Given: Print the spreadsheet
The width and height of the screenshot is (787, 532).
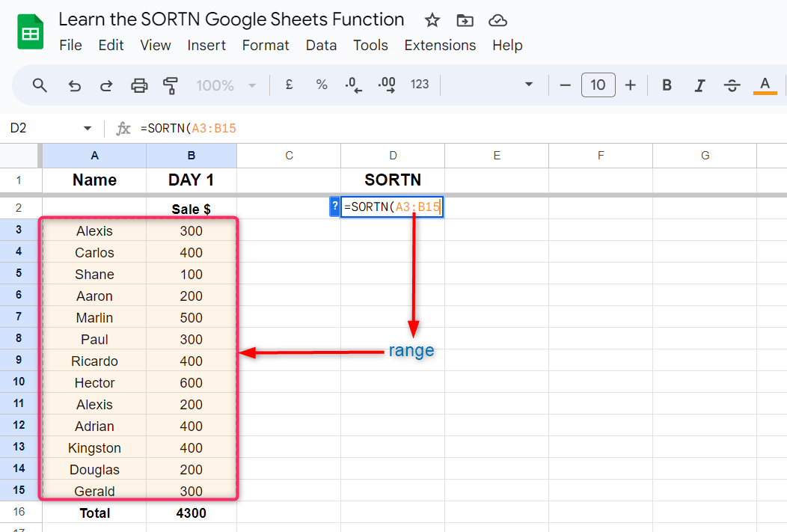Looking at the screenshot, I should pyautogui.click(x=139, y=85).
